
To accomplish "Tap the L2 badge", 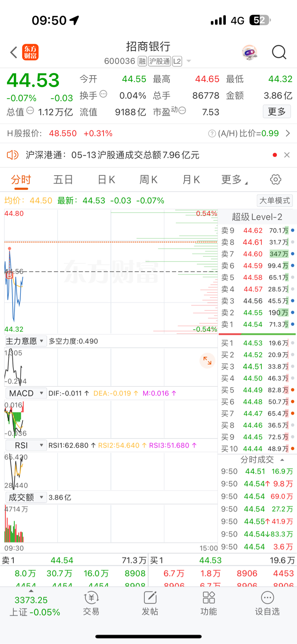I will tap(177, 61).
